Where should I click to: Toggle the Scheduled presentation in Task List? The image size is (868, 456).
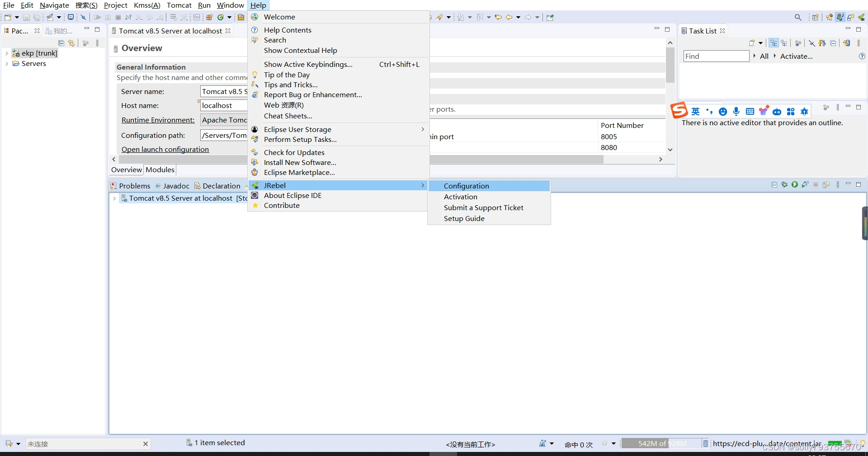784,43
